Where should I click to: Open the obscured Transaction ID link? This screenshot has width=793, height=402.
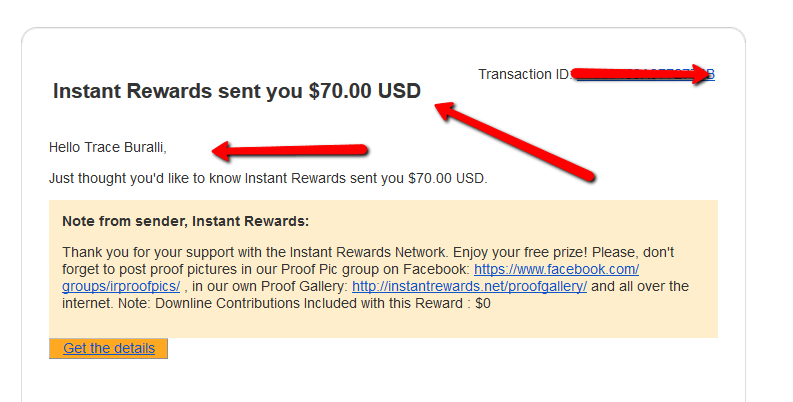tap(645, 74)
